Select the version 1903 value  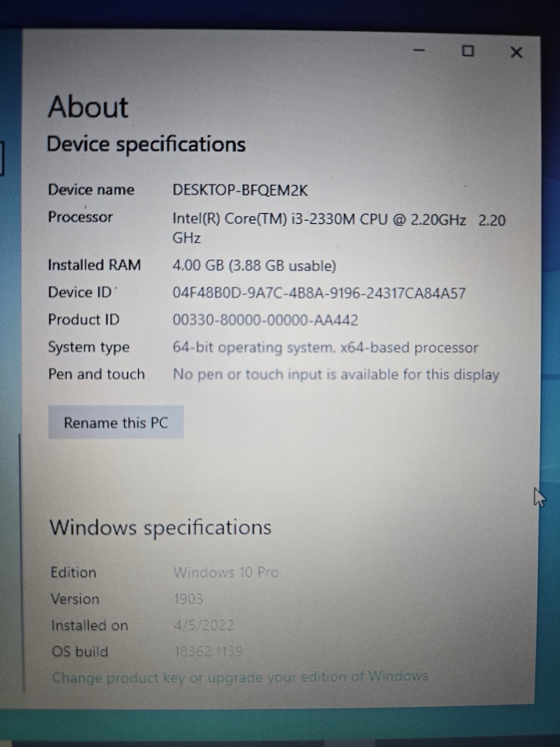coord(189,599)
